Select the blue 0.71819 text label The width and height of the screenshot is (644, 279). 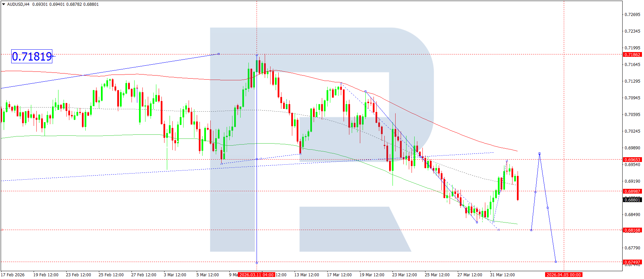[32, 56]
